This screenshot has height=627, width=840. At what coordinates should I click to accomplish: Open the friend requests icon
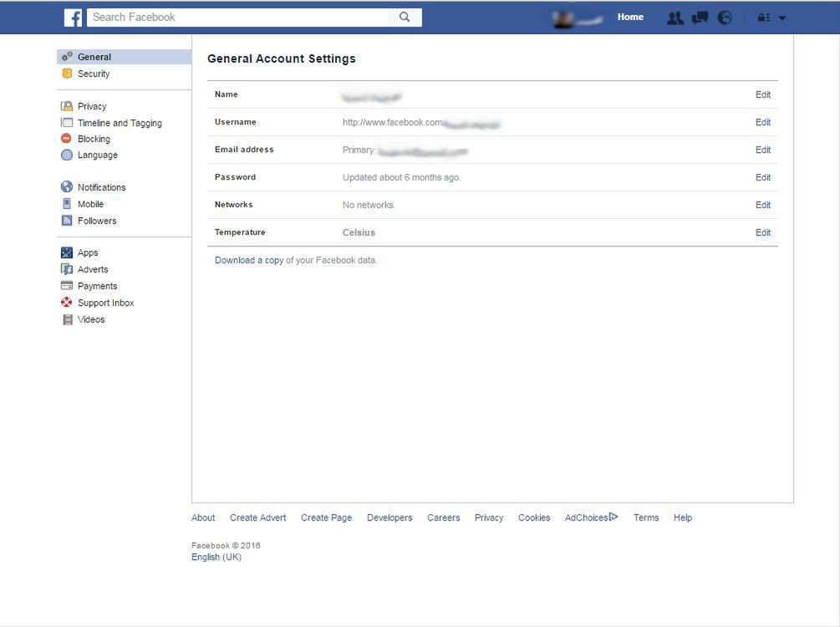point(675,18)
